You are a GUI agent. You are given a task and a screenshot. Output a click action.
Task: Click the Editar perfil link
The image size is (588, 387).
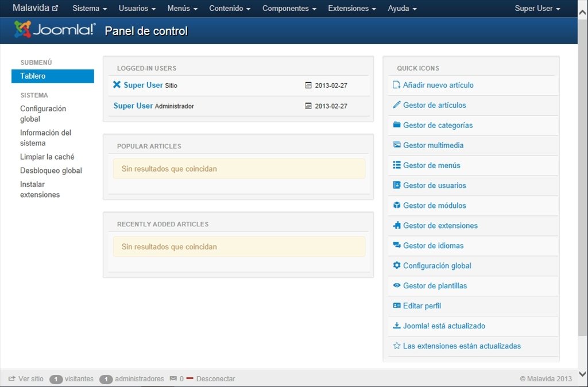click(x=422, y=305)
